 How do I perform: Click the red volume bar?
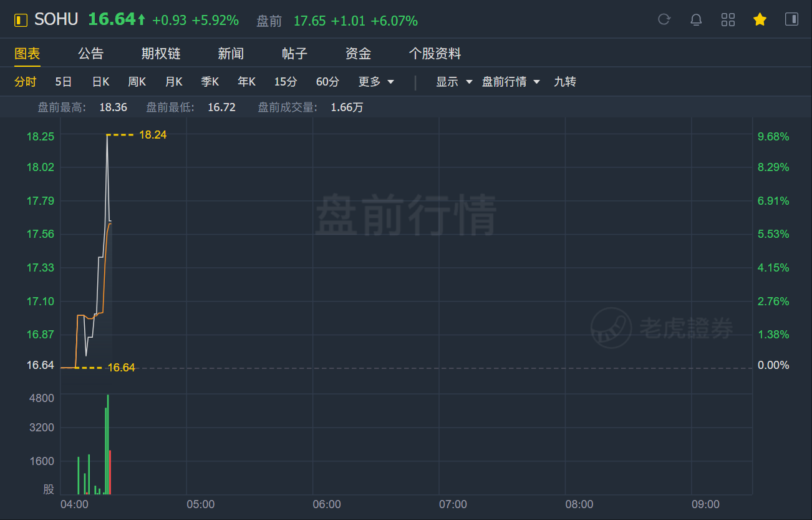coord(110,472)
